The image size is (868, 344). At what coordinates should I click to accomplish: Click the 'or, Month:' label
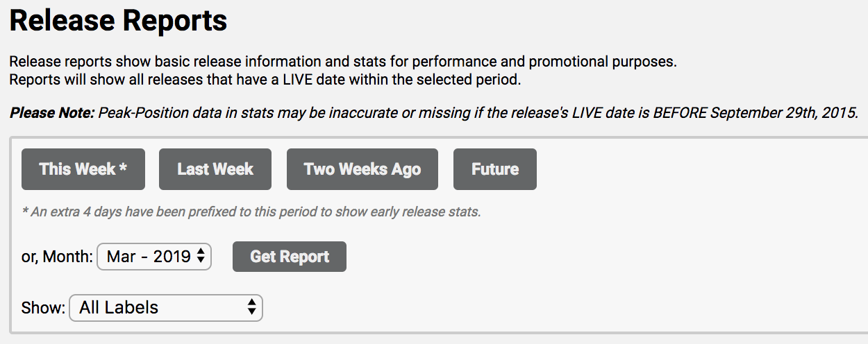57,257
